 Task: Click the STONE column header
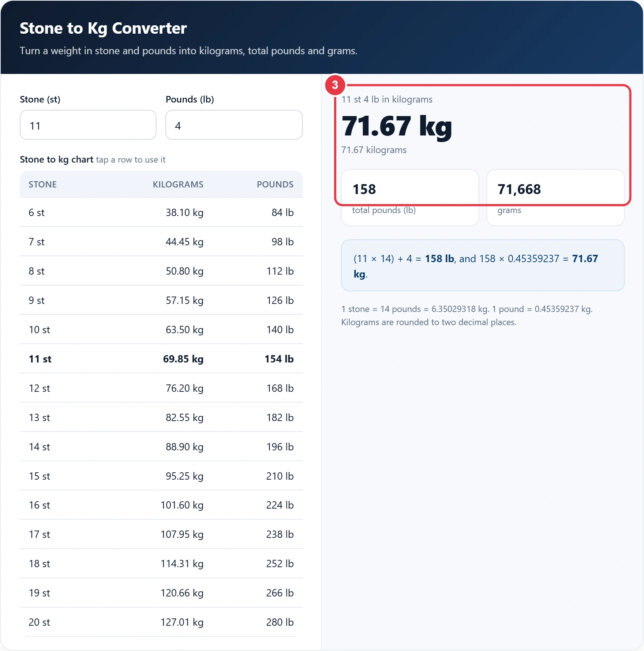coord(42,184)
